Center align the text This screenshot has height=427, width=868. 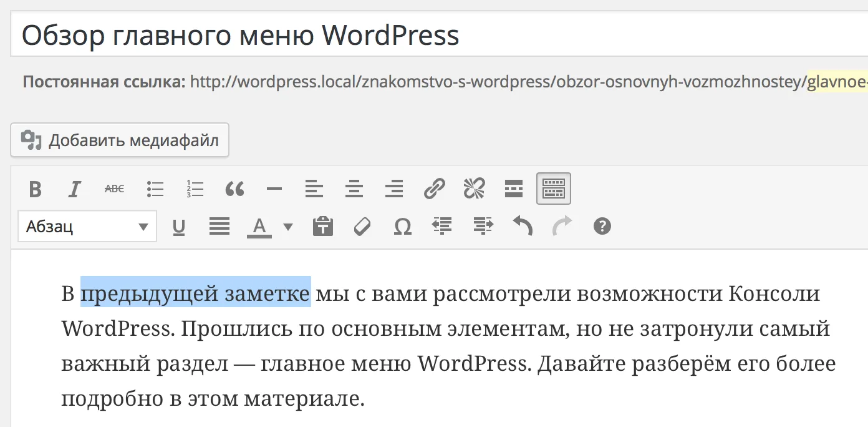point(354,189)
